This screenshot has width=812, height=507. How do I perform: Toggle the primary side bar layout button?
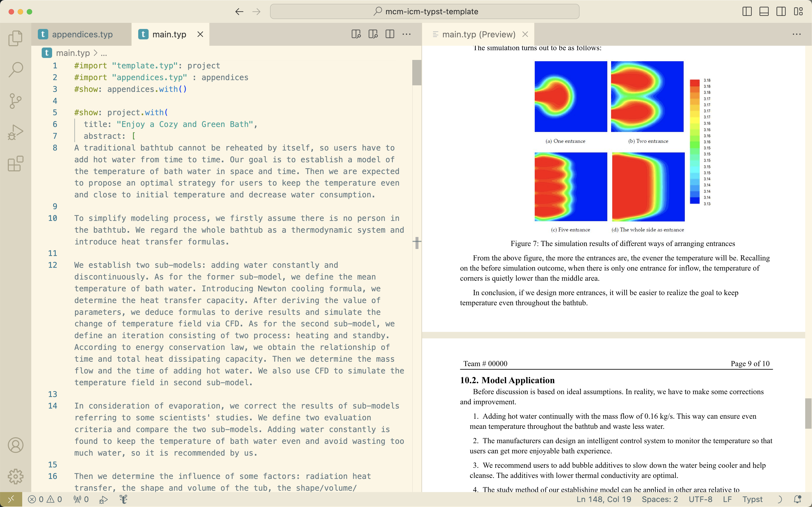click(x=747, y=12)
